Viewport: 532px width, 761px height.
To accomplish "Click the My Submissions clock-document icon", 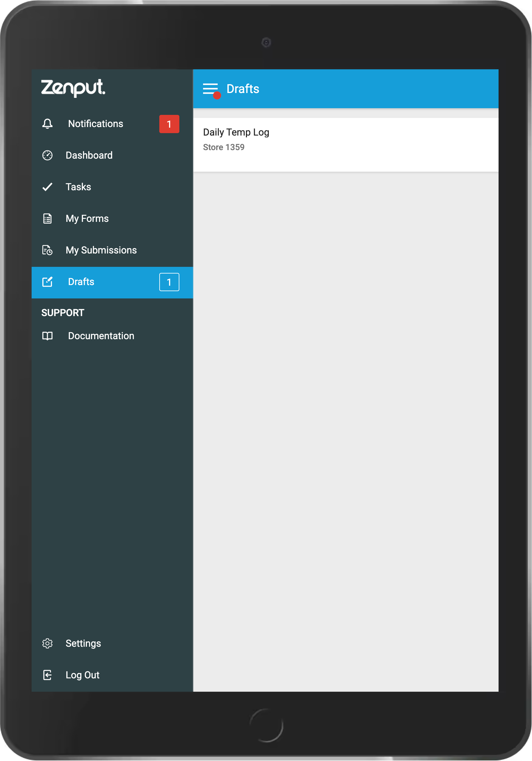I will click(x=47, y=250).
